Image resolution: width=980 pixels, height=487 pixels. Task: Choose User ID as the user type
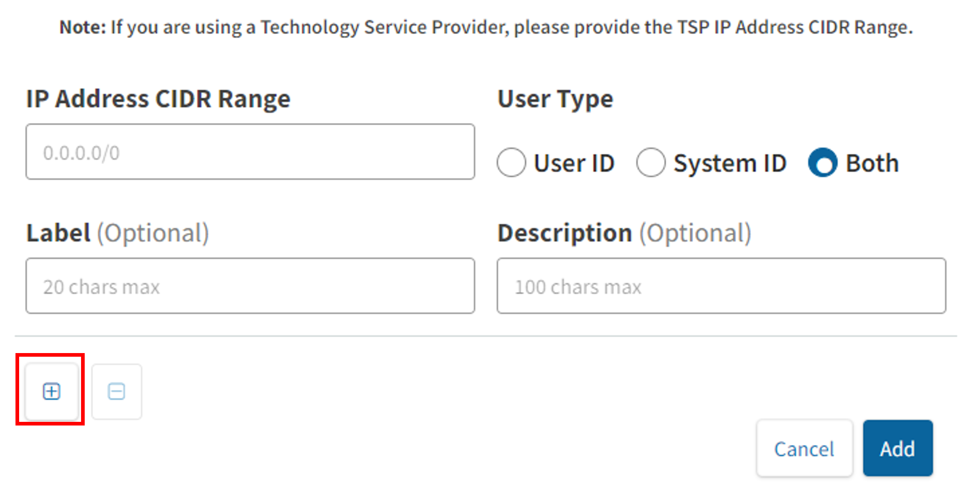point(511,163)
